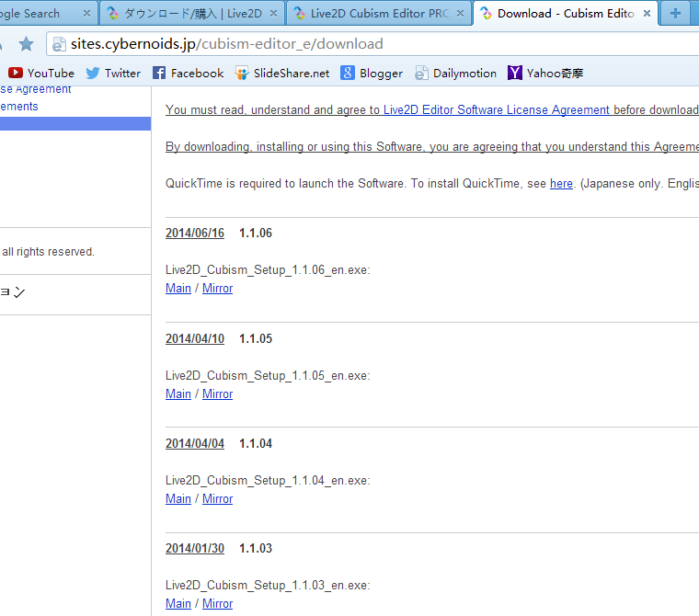Open a new tab with plus button
Viewport: 699px width, 616px height.
tap(675, 14)
